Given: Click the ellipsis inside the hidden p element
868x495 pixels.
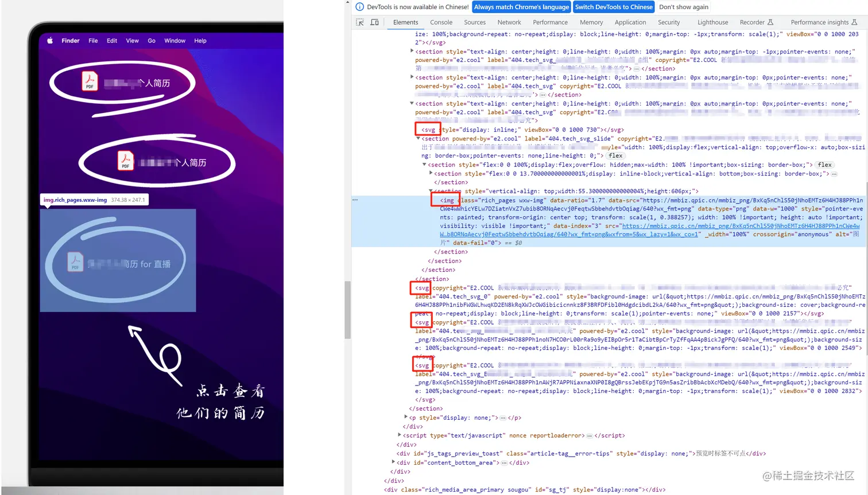Looking at the screenshot, I should click(502, 418).
